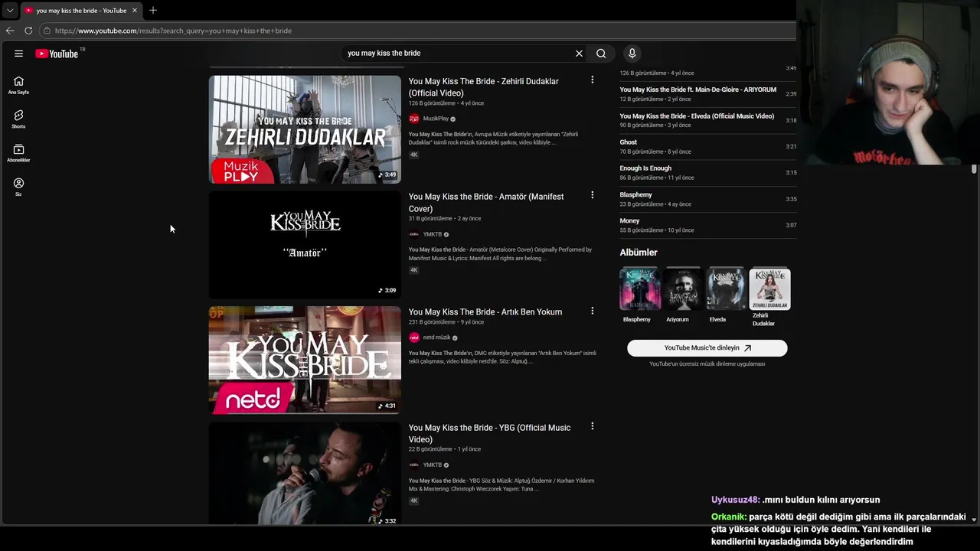The height and width of the screenshot is (551, 980).
Task: Open the Elveda album cover
Action: coord(727,289)
